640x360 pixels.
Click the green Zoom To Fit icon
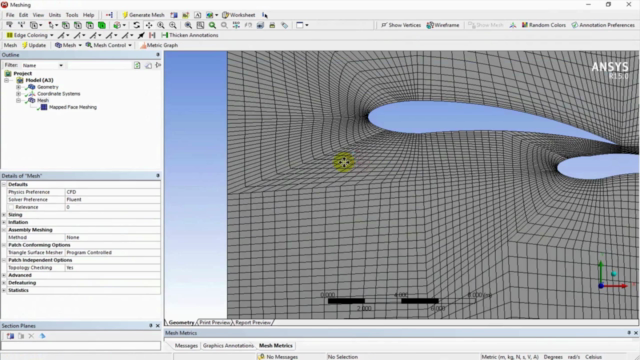pos(212,25)
